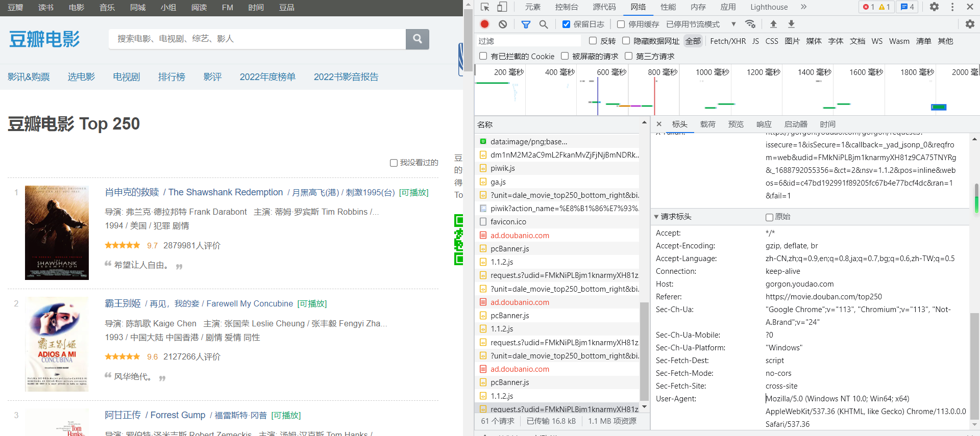Enable the Disable cache checkbox
This screenshot has height=436, width=980.
pyautogui.click(x=621, y=24)
